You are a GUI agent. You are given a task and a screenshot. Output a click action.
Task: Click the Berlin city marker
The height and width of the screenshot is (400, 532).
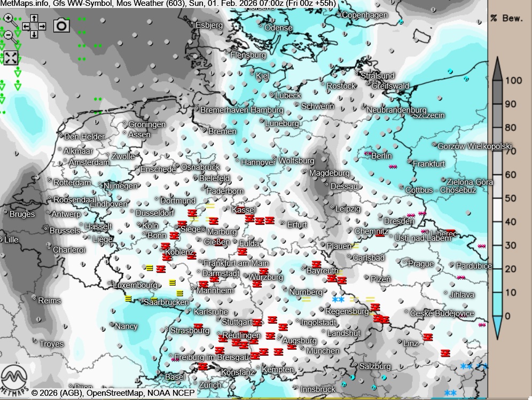(368, 155)
